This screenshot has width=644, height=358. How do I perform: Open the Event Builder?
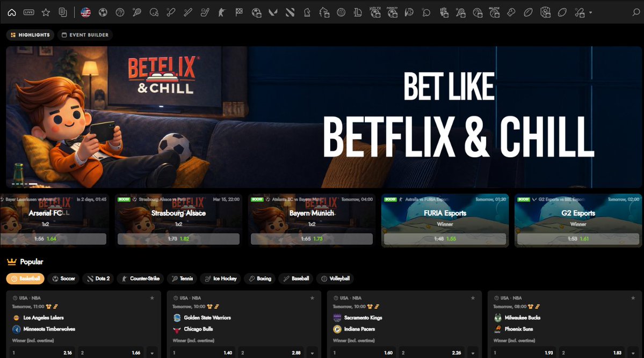click(85, 34)
